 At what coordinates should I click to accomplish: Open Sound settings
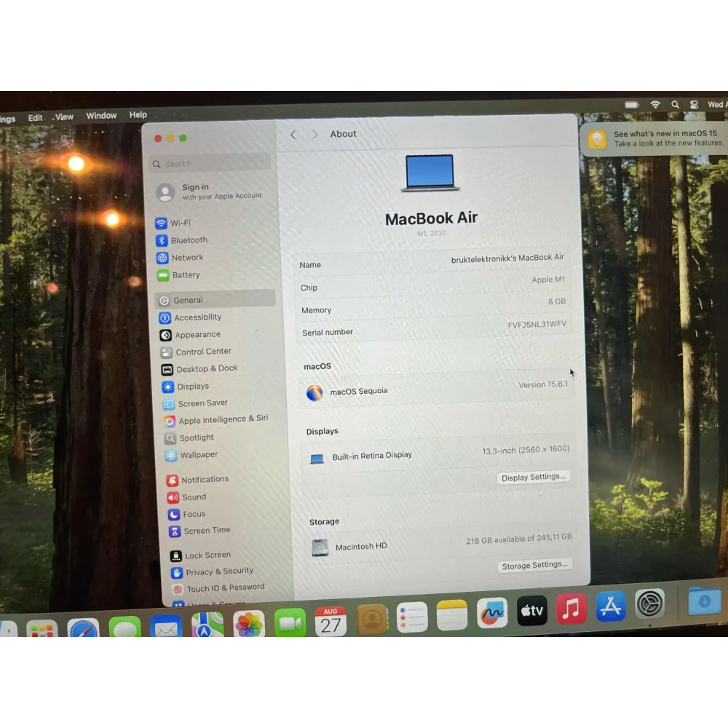point(186,497)
